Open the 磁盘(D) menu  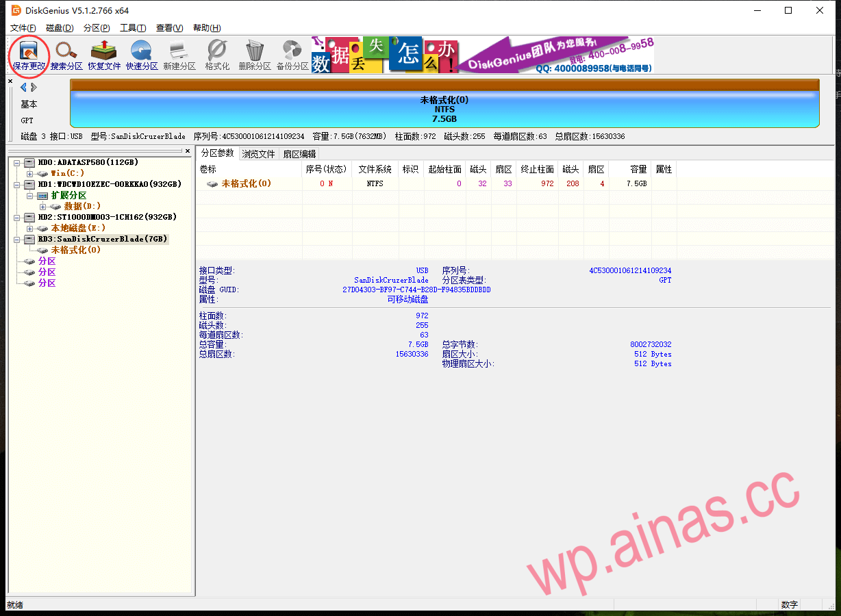[x=60, y=28]
